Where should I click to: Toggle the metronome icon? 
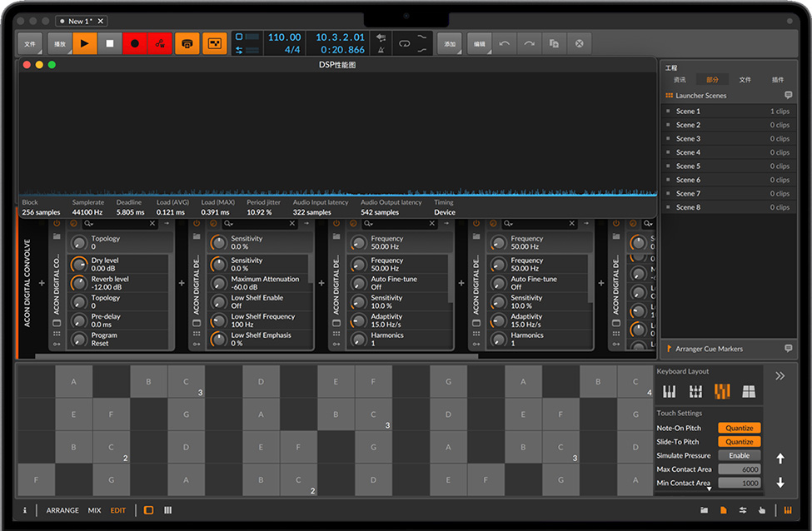click(x=381, y=50)
